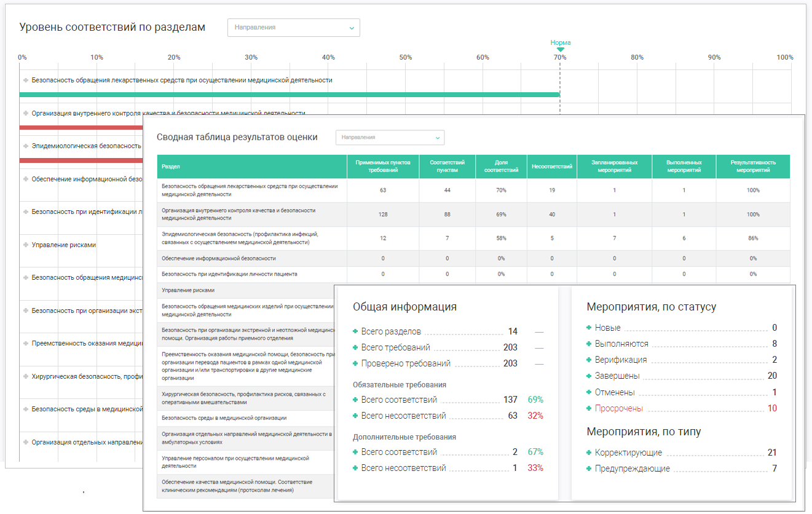
Task: Click the Мероприятия, по статусу heading
Action: click(x=652, y=307)
